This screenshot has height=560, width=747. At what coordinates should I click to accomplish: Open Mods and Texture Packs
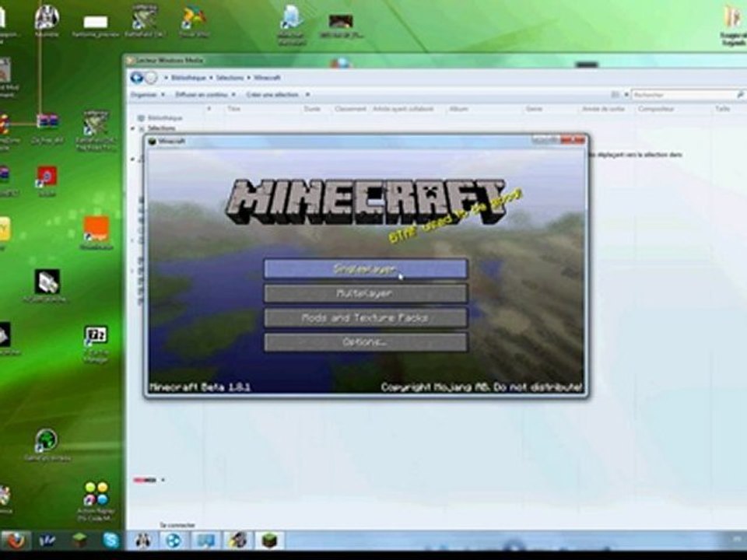click(366, 318)
